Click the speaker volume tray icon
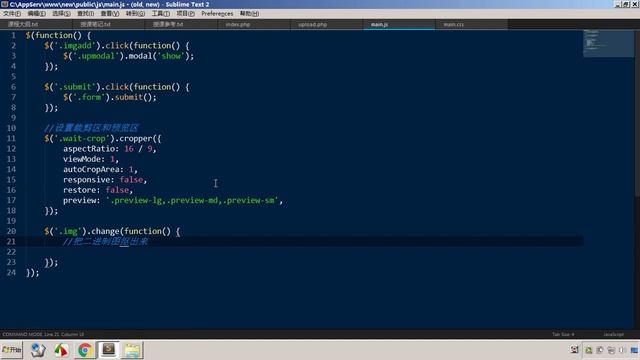This screenshot has width=640, height=360. (x=622, y=350)
